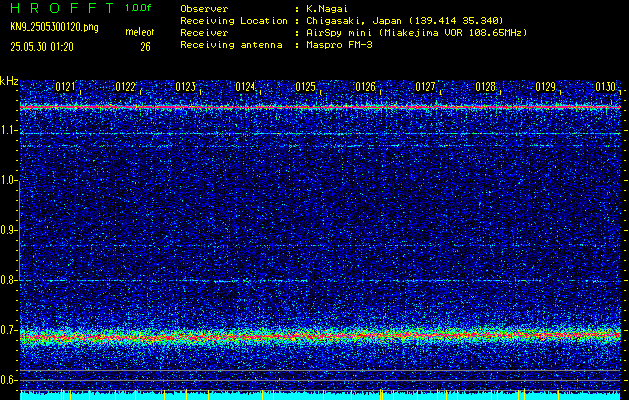Image resolution: width=629 pixels, height=400 pixels.
Task: Click the 0124 time marker
Action: click(x=246, y=87)
